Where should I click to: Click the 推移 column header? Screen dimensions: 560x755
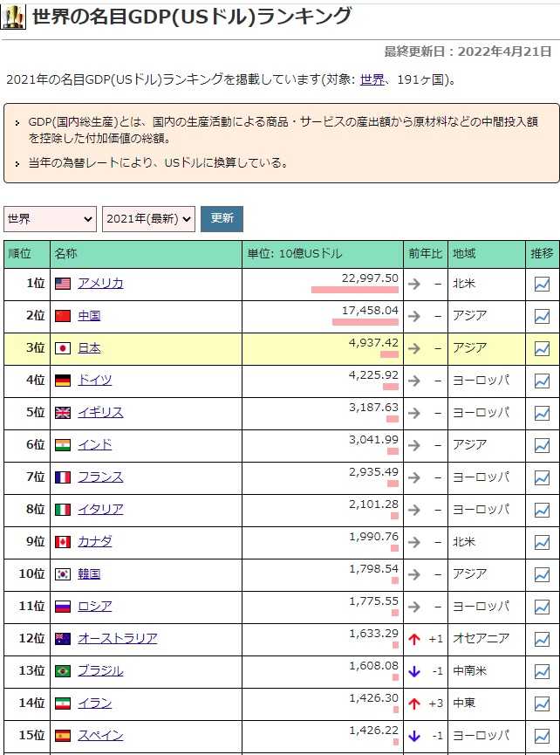542,254
